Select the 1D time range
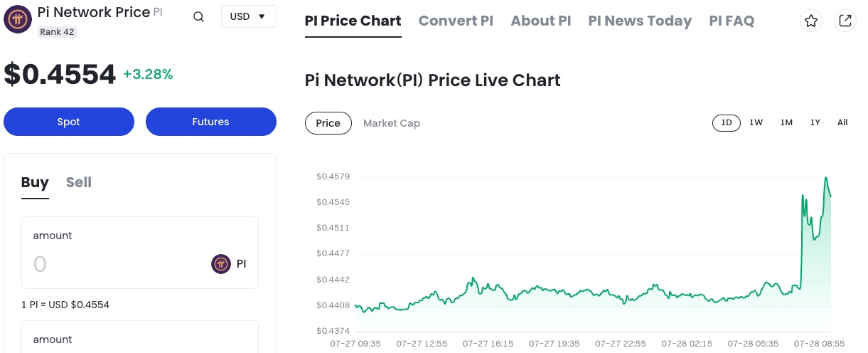Screen dimensions: 868x353 (x=727, y=122)
